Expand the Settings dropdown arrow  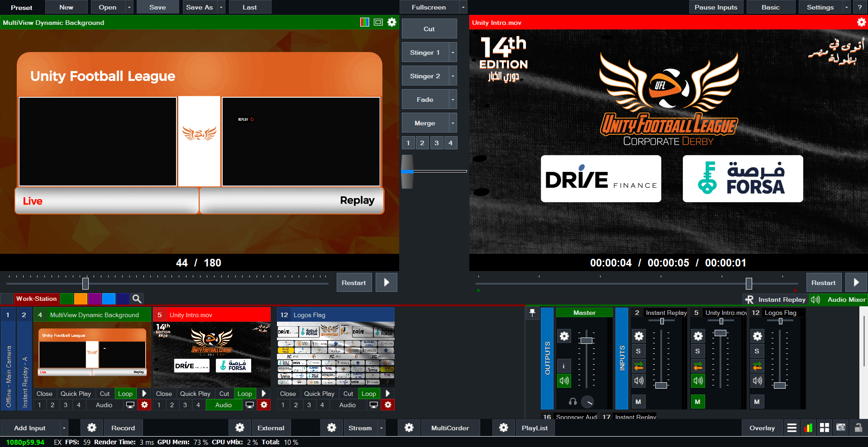click(846, 7)
